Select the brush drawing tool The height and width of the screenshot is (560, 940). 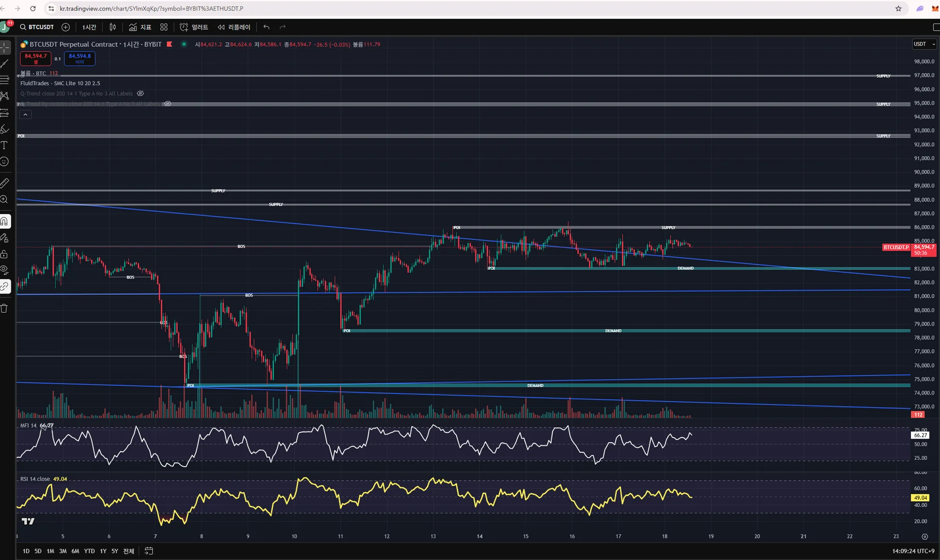[x=5, y=129]
